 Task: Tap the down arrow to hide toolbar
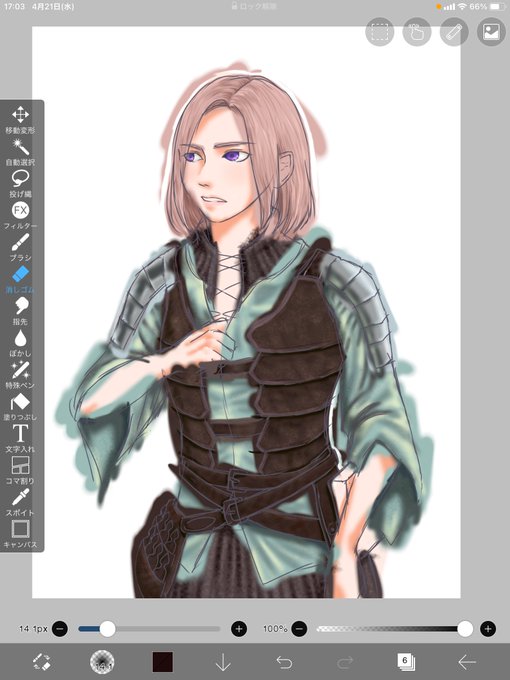[x=223, y=662]
